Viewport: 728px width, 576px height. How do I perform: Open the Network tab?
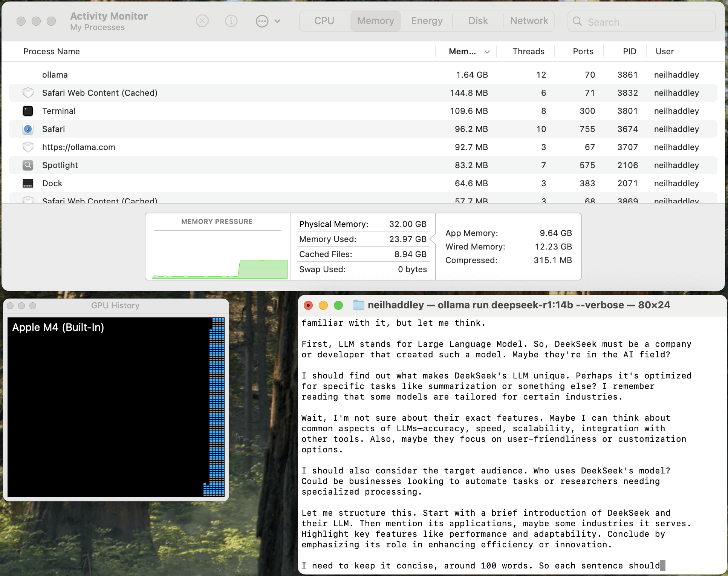click(529, 21)
